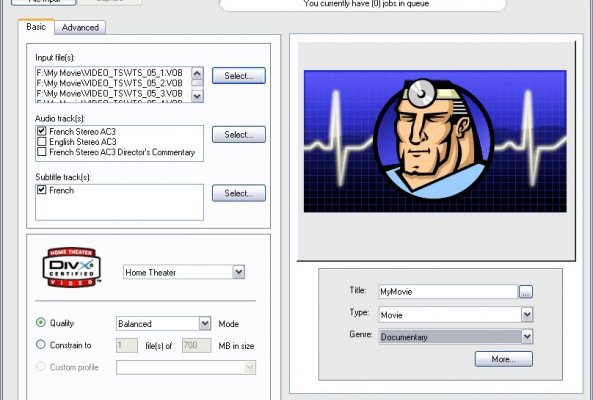593x400 pixels.
Task: Uncheck the French Stereo AC3 audio track
Action: (42, 131)
